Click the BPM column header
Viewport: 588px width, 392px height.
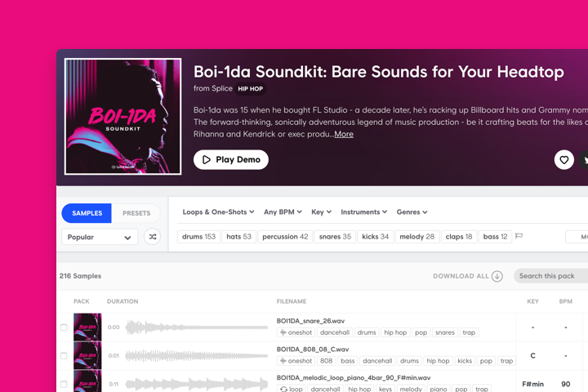pos(565,301)
